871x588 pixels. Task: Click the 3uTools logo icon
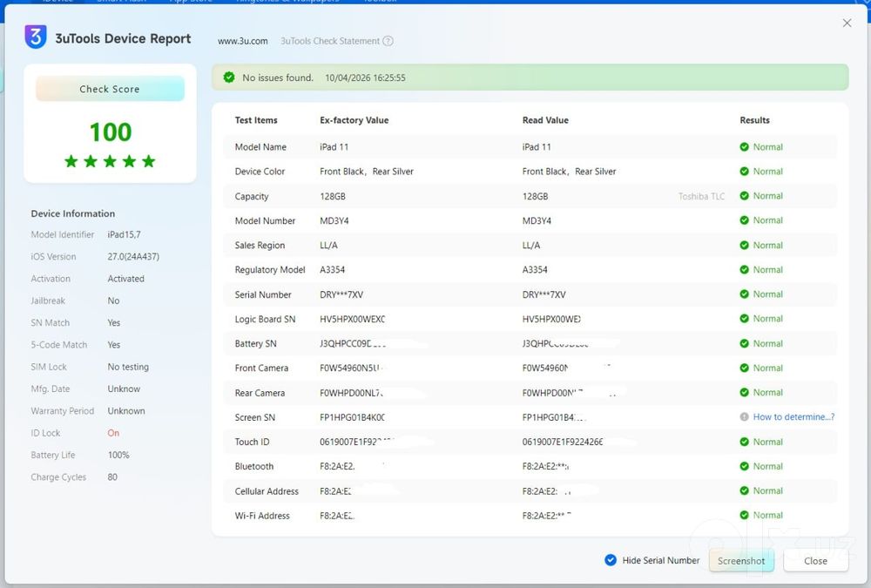tap(36, 37)
